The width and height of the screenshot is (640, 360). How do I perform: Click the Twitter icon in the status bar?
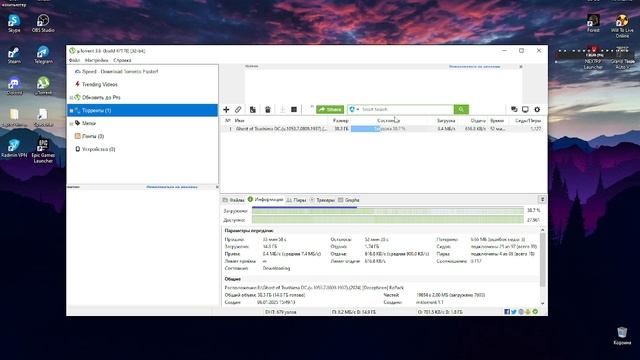tap(514, 312)
